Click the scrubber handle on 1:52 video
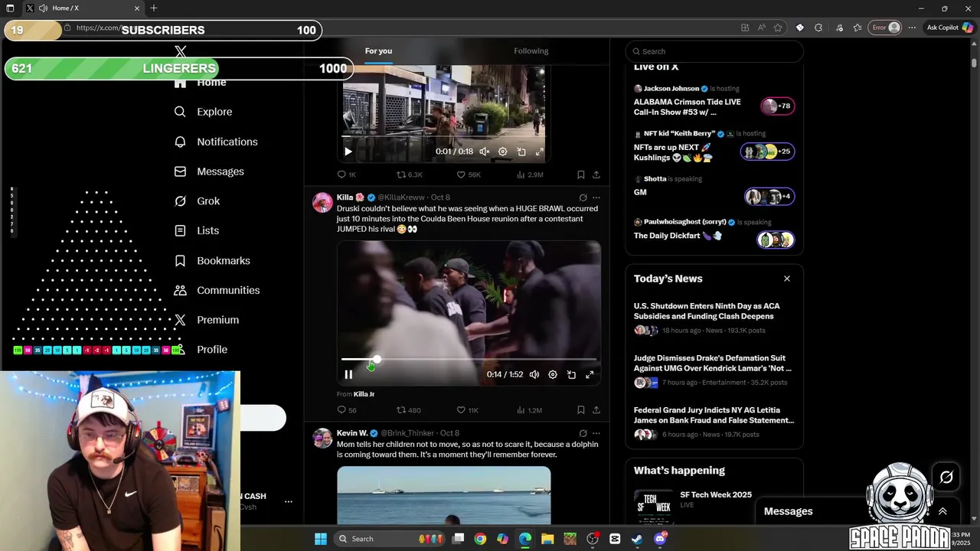Viewport: 980px width, 551px height. [x=377, y=359]
